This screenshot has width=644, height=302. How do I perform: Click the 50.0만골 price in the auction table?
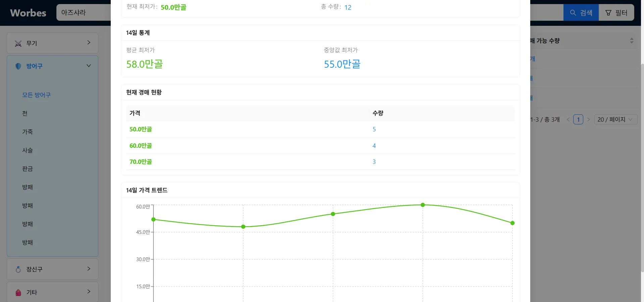coord(141,129)
